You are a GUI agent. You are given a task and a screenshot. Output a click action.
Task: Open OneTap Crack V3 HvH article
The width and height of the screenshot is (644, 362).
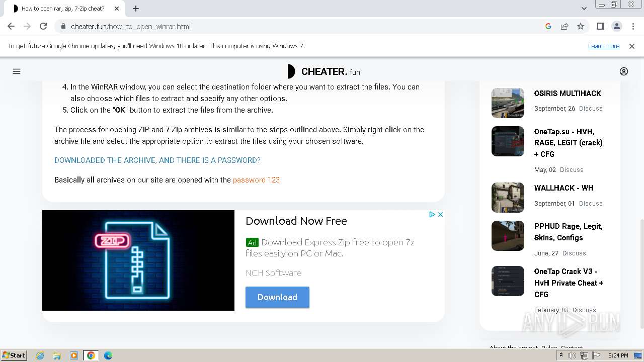pyautogui.click(x=569, y=283)
